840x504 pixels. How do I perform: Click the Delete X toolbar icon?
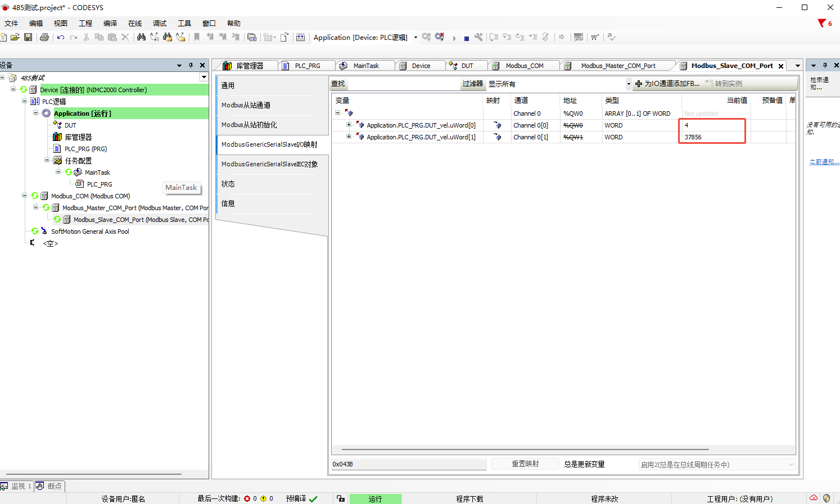coord(125,37)
